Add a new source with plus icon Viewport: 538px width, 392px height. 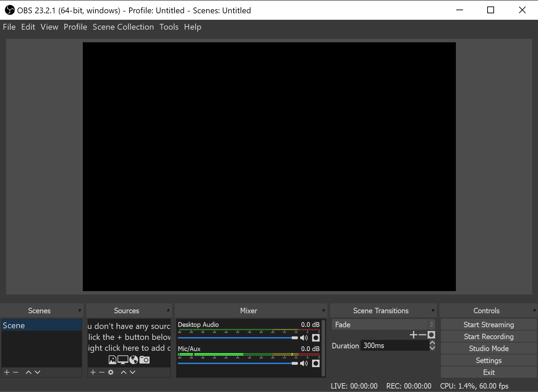[93, 372]
